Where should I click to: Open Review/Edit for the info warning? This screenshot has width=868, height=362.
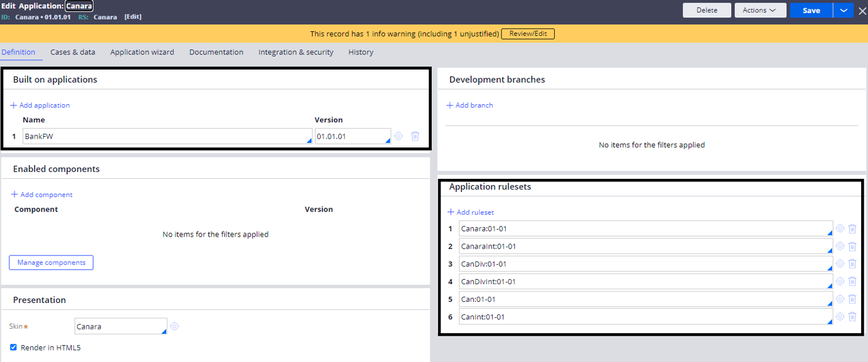[528, 33]
